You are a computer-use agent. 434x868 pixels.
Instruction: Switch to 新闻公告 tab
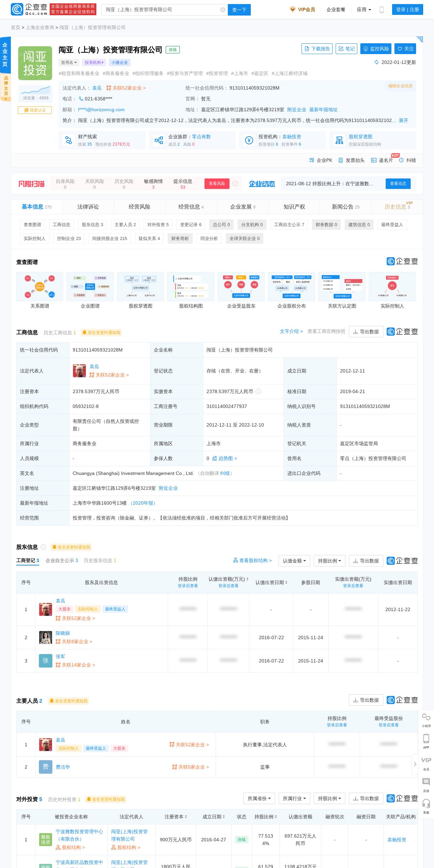[345, 207]
